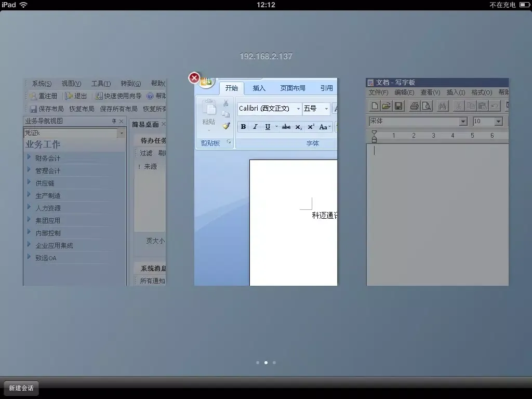
Task: Click the Cut scissors icon in Word
Action: click(x=225, y=103)
